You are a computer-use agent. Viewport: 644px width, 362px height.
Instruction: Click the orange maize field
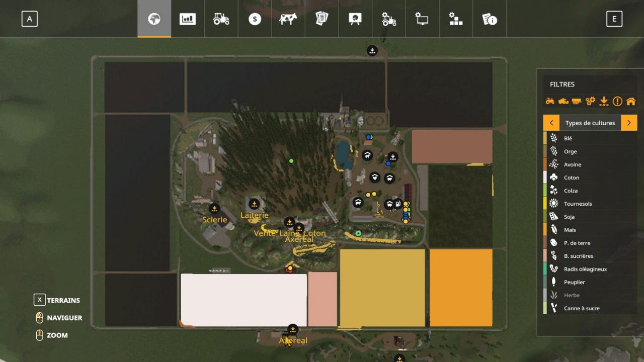coord(461,288)
